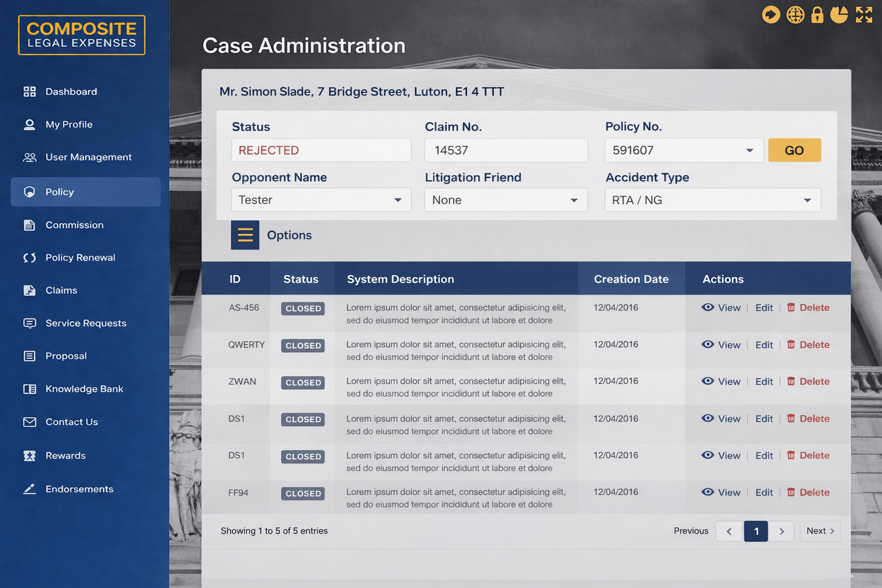Click the padlock icon in header
Viewport: 882px width, 588px height.
tap(817, 14)
